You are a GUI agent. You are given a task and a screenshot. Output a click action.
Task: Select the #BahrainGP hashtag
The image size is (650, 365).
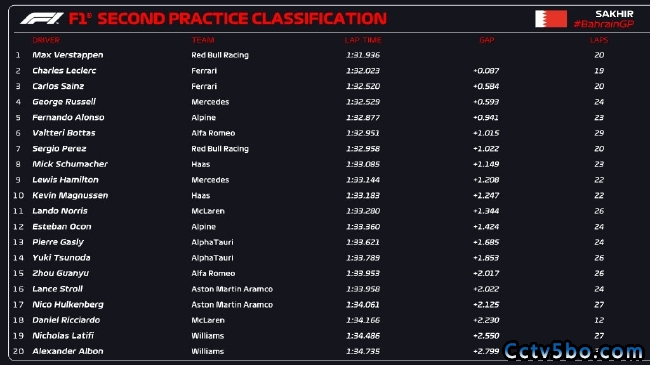(x=604, y=24)
